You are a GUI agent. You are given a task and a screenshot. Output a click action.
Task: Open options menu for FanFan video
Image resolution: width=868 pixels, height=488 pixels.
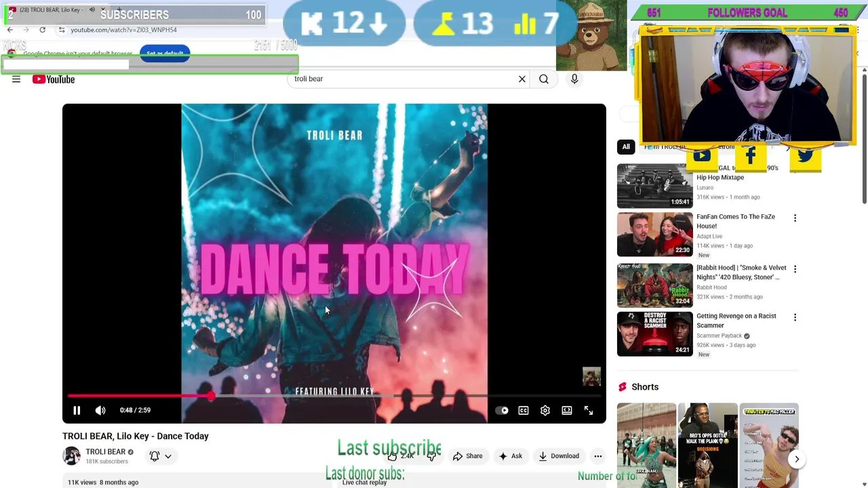[795, 218]
